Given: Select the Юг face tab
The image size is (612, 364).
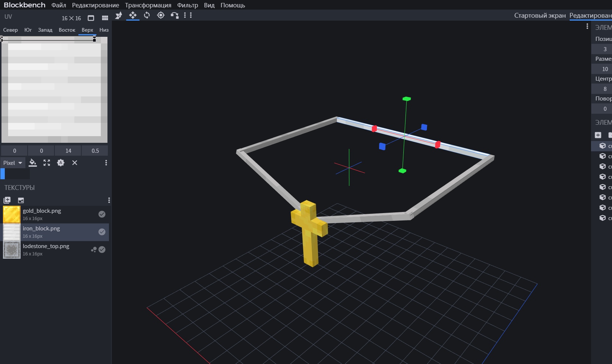Looking at the screenshot, I should pos(28,30).
